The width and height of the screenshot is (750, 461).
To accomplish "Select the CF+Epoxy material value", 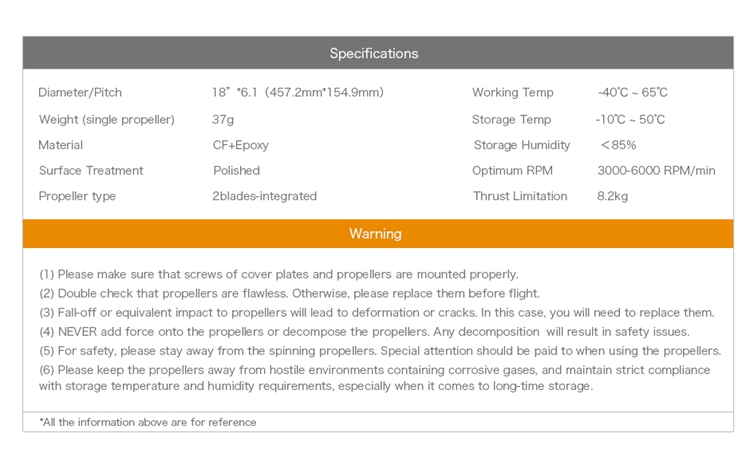I will click(x=240, y=145).
